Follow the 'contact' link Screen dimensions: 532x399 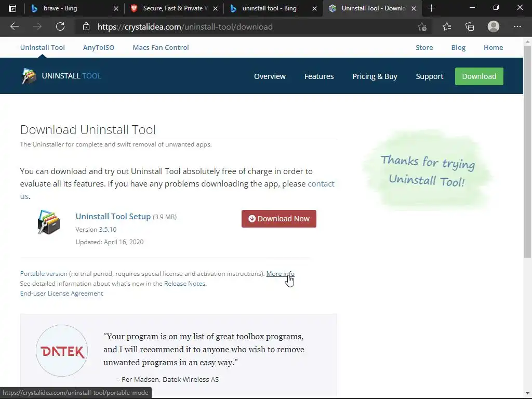(x=321, y=183)
